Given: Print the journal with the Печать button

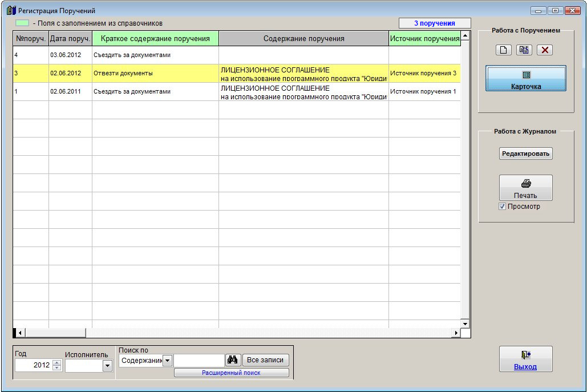Looking at the screenshot, I should click(x=525, y=188).
